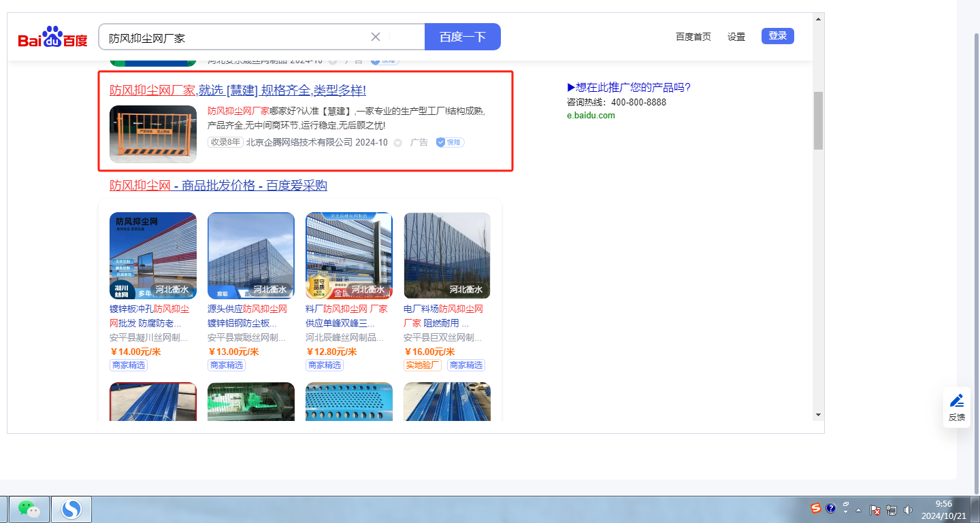Click the 登录 login button
The height and width of the screenshot is (523, 980).
[778, 36]
